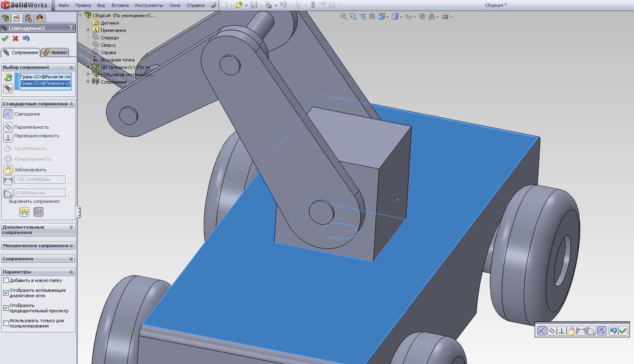Viewport: 634px width, 364px height.
Task: Click undo arrow in floating popup toolbar
Action: (x=613, y=331)
